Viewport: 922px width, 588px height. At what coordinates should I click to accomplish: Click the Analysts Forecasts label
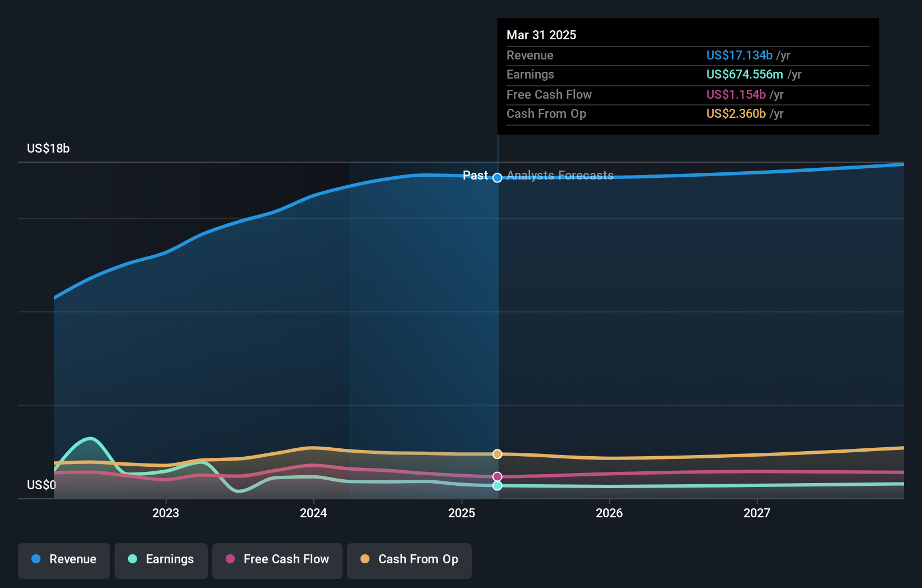click(560, 175)
